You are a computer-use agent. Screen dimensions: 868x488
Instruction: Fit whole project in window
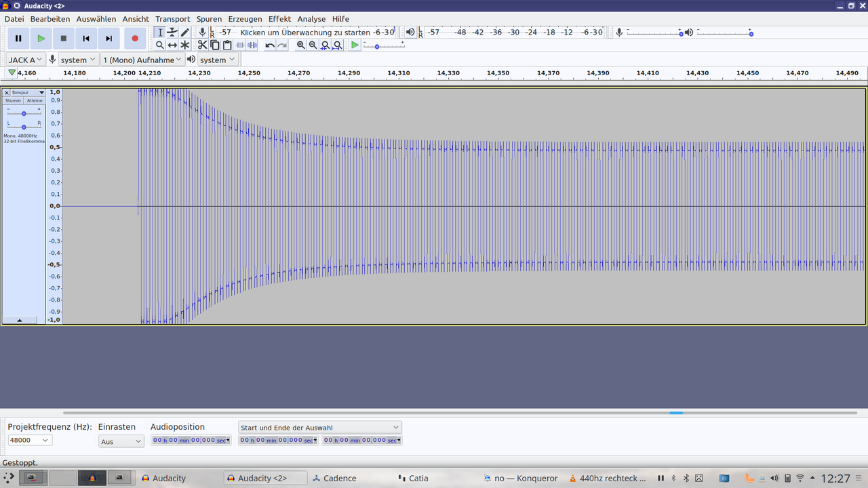tap(337, 45)
